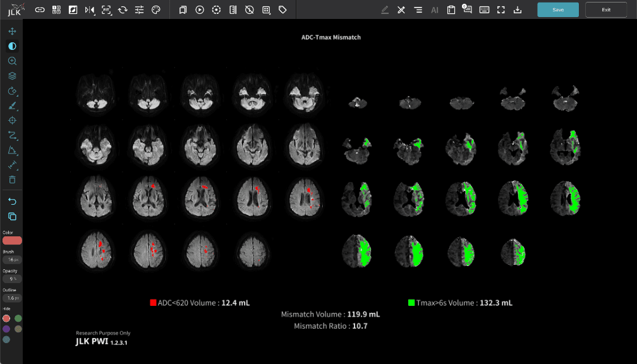Activate the contrast window-level tool
The height and width of the screenshot is (364, 637).
(12, 46)
